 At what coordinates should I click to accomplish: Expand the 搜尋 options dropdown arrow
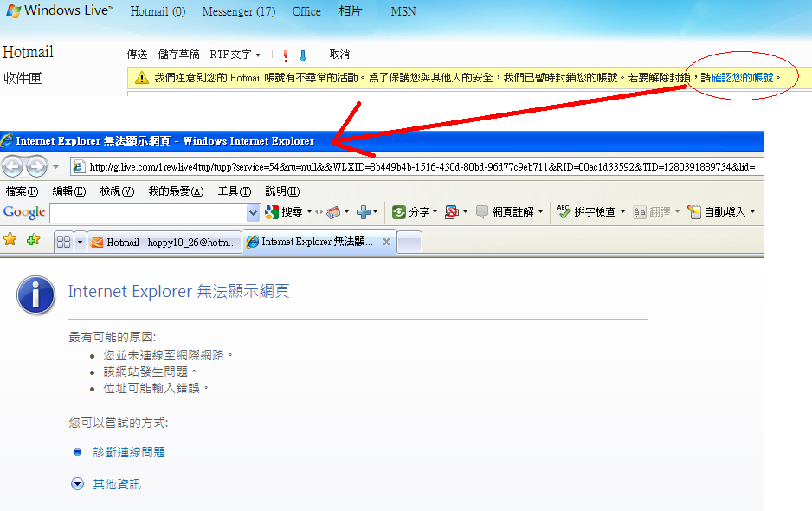(x=310, y=212)
